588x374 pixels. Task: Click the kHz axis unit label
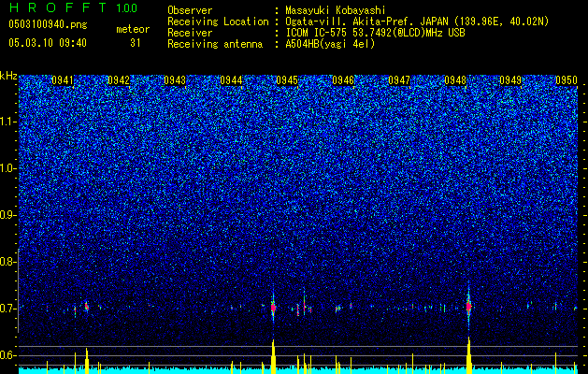point(8,76)
